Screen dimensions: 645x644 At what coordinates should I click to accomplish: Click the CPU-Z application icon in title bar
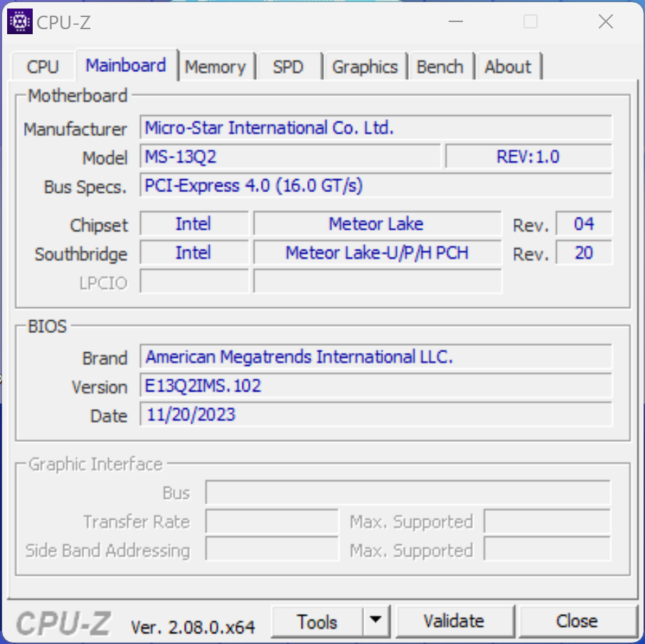point(20,21)
